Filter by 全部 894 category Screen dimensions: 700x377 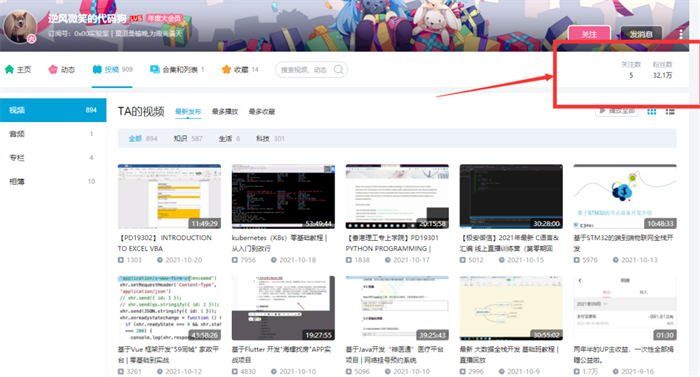143,138
